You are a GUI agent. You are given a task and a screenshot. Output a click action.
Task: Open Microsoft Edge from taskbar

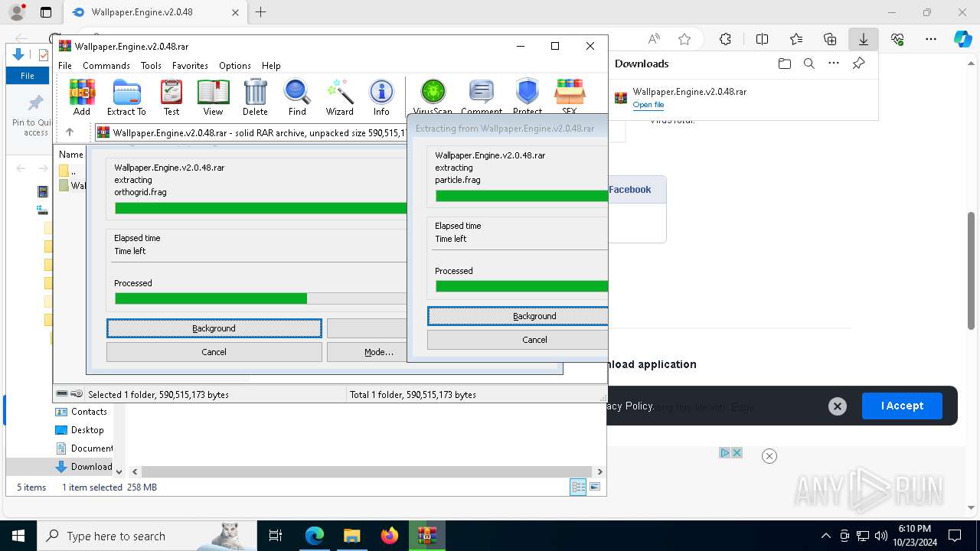315,536
